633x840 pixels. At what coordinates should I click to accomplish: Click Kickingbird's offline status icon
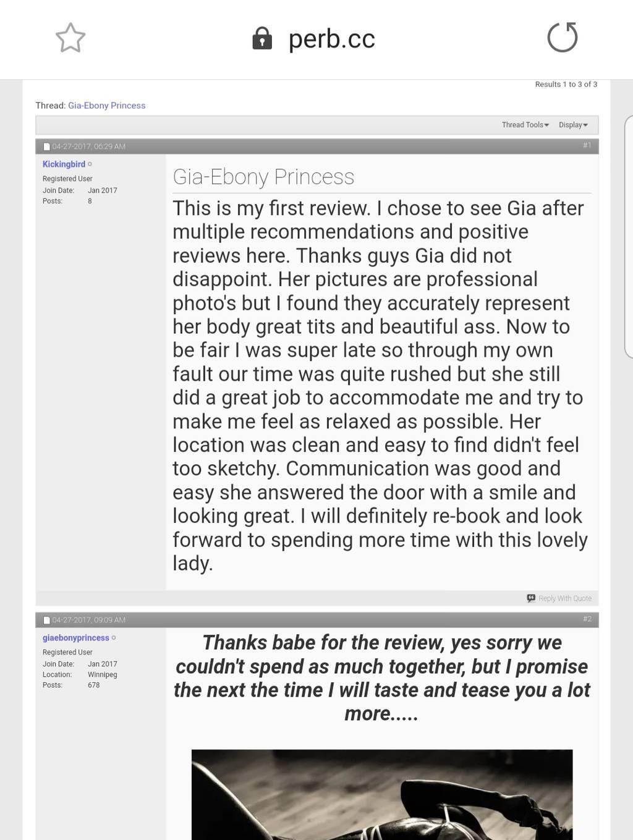tap(90, 164)
